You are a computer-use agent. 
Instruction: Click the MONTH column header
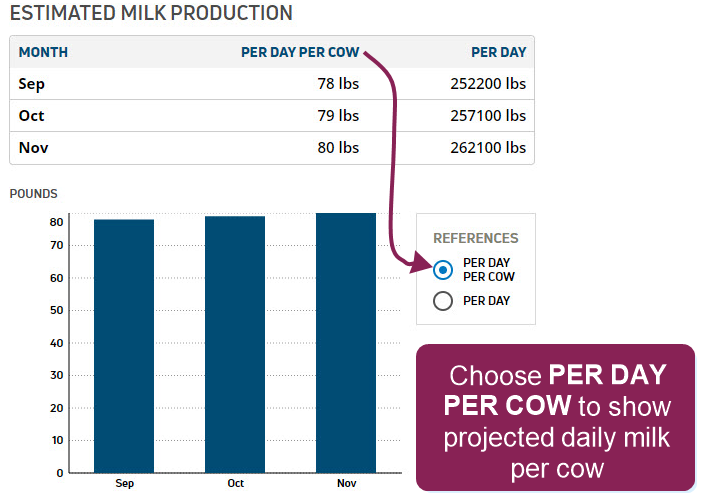point(43,52)
